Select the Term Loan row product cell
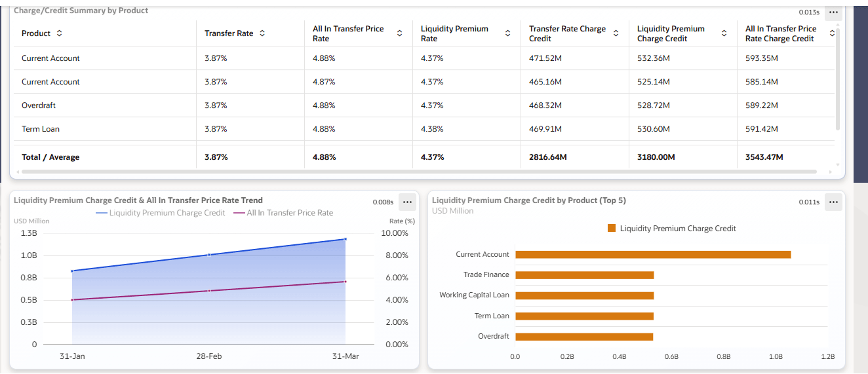The height and width of the screenshot is (374, 868). [x=104, y=129]
